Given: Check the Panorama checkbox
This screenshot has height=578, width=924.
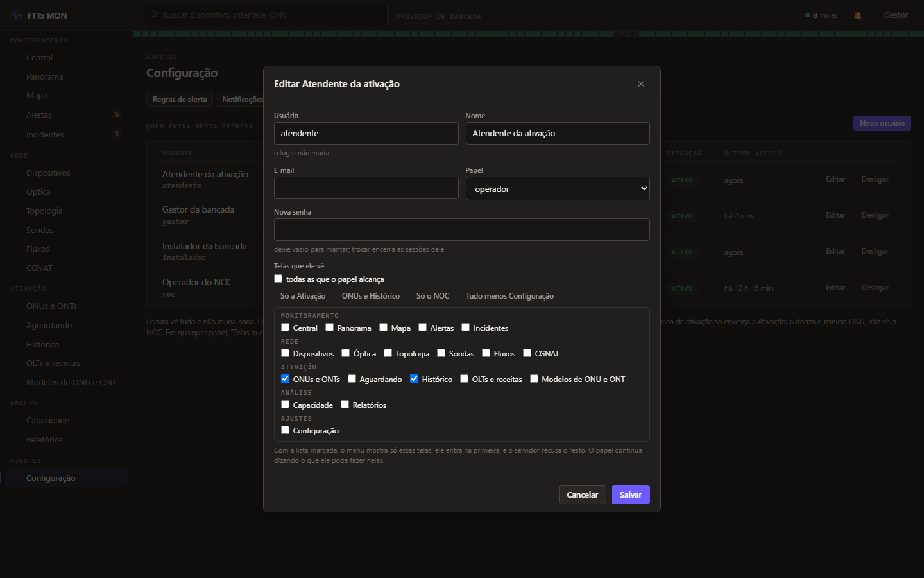Looking at the screenshot, I should click(329, 328).
